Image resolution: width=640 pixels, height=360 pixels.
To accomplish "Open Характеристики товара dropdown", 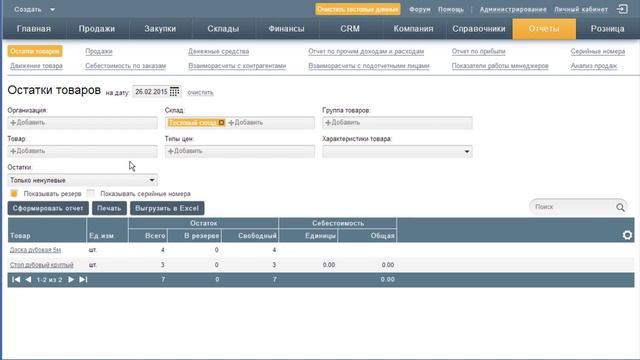I will pos(397,151).
